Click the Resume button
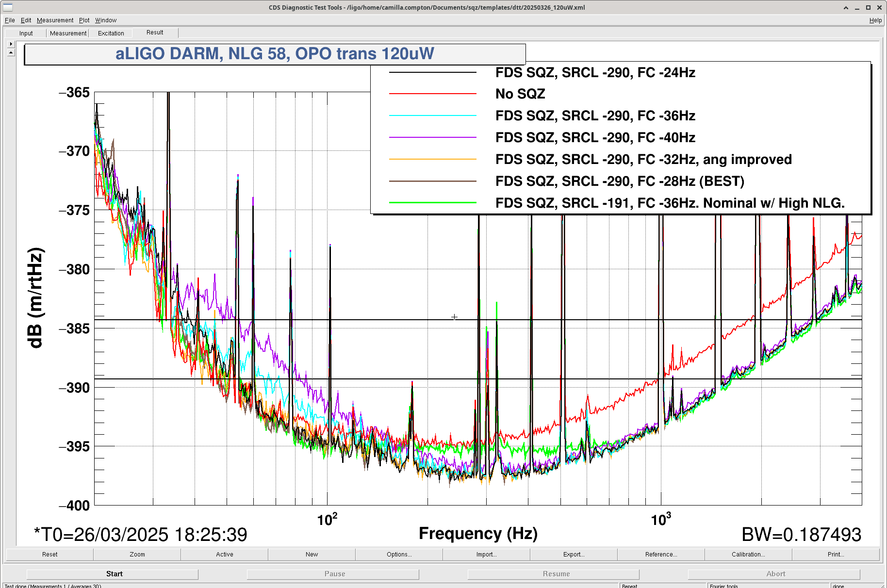 click(x=554, y=574)
